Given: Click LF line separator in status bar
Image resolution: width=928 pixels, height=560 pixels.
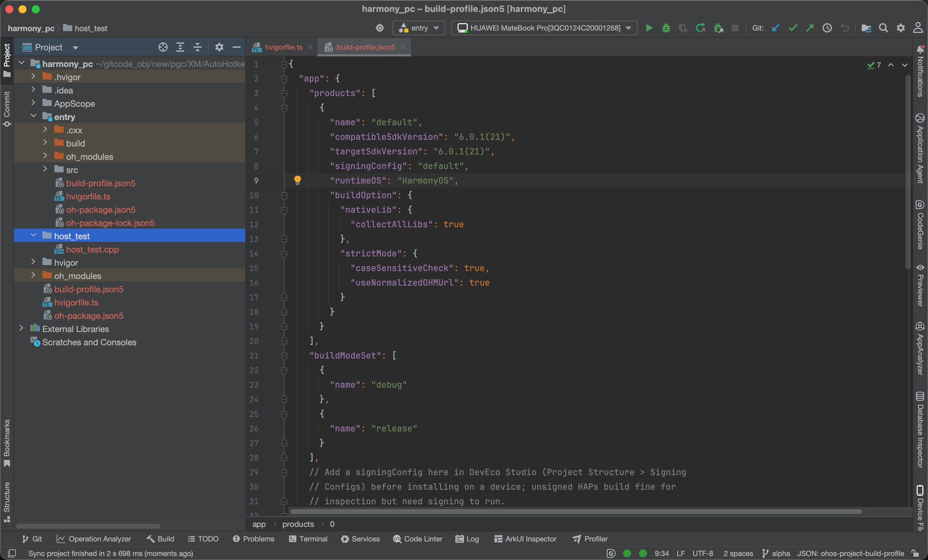Looking at the screenshot, I should tap(680, 553).
